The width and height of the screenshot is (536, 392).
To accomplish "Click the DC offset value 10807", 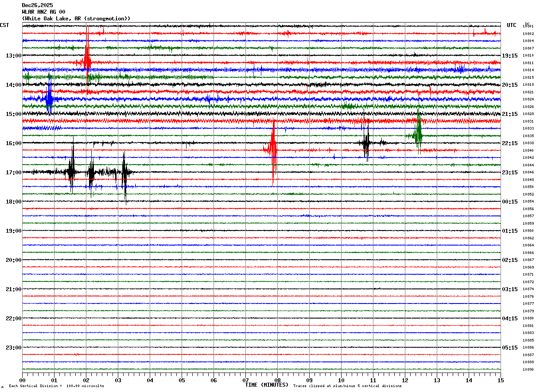I will coord(528,48).
